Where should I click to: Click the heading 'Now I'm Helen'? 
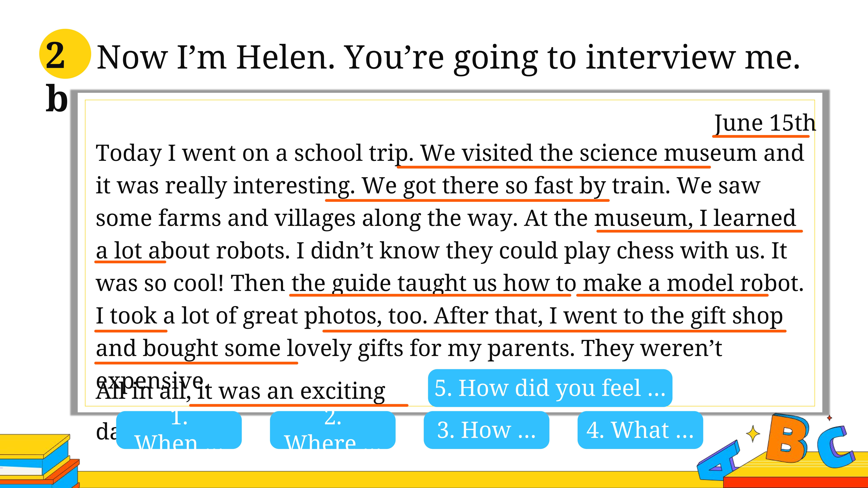pos(215,57)
